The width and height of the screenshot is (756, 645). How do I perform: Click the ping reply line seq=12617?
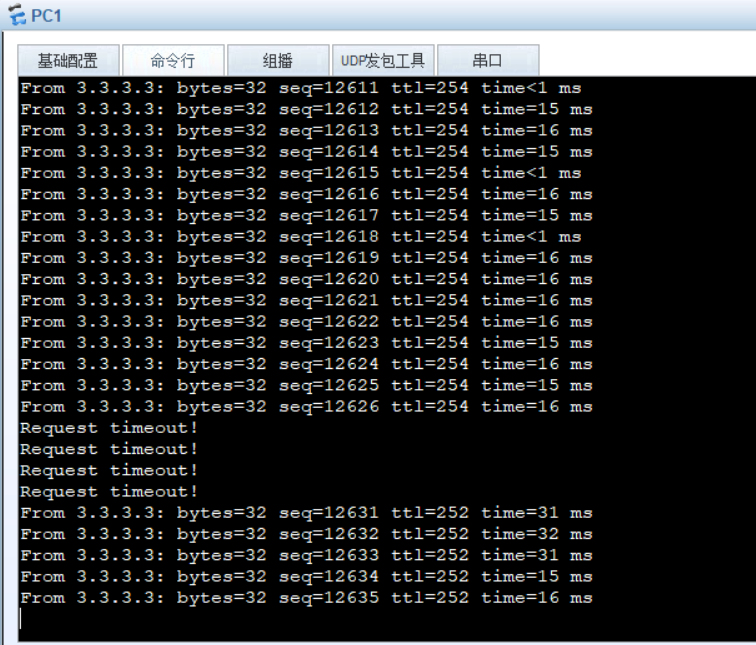coord(306,215)
